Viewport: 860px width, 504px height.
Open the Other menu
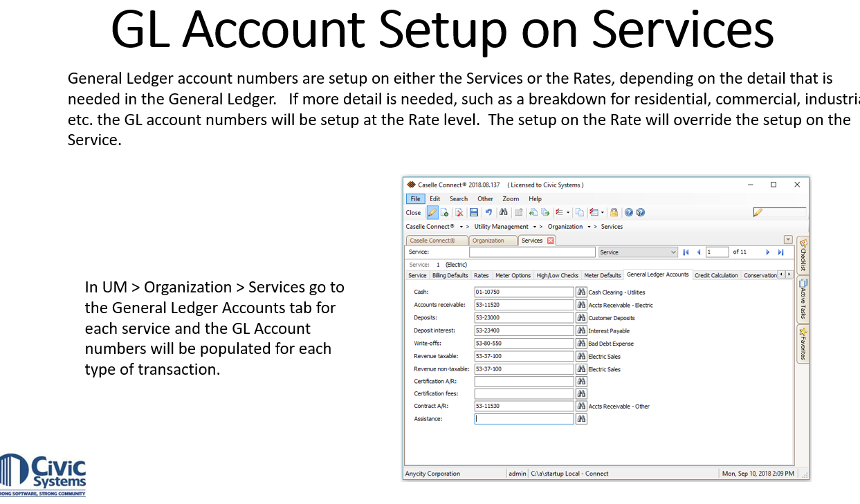(x=486, y=198)
